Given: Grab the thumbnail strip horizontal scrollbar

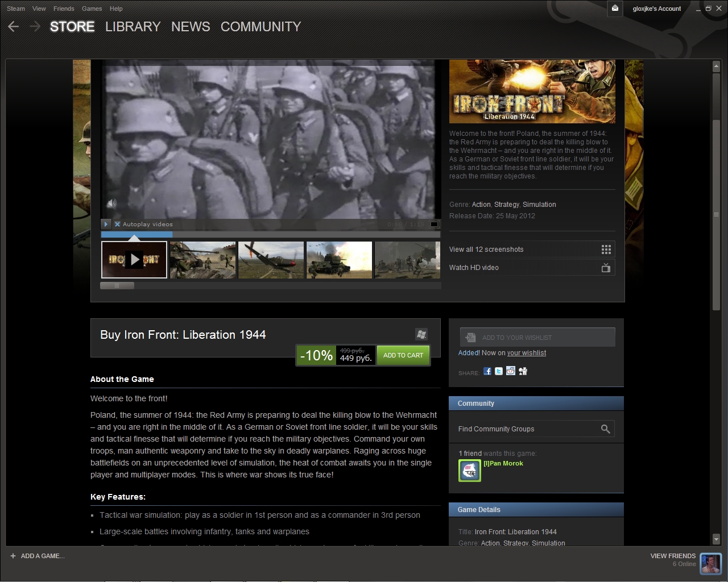Looking at the screenshot, I should [117, 285].
